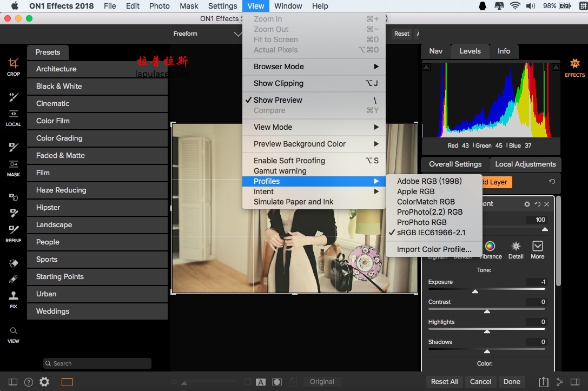Click the Cancel button
The image size is (588, 391).
pos(480,382)
